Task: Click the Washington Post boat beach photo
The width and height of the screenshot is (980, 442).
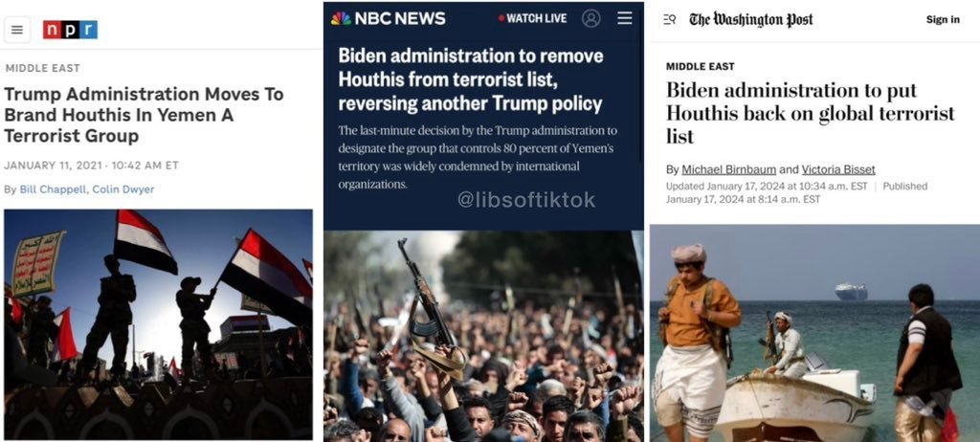Action: 815,333
